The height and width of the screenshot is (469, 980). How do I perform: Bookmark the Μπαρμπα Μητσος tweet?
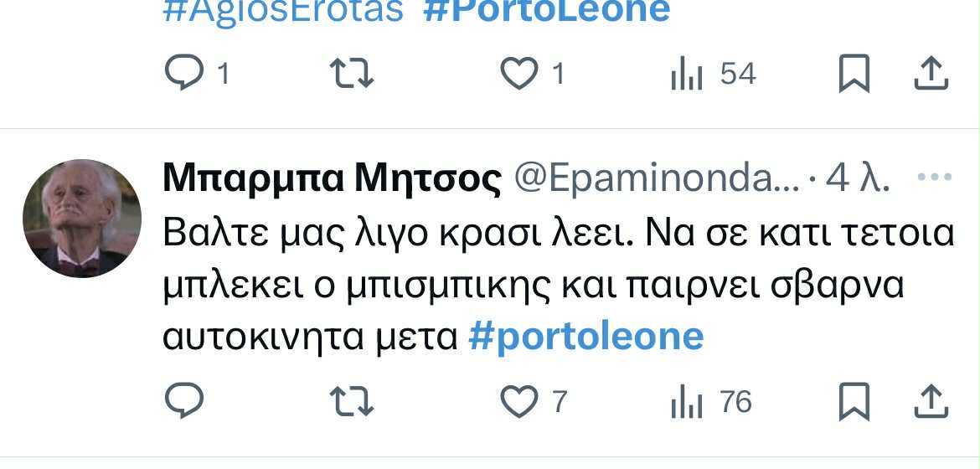pos(854,401)
